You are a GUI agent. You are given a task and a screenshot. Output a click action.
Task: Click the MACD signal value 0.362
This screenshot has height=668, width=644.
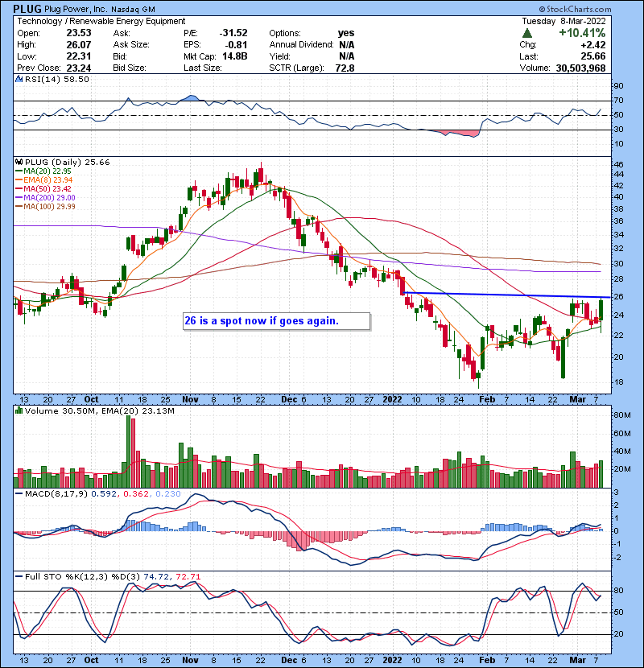click(136, 494)
